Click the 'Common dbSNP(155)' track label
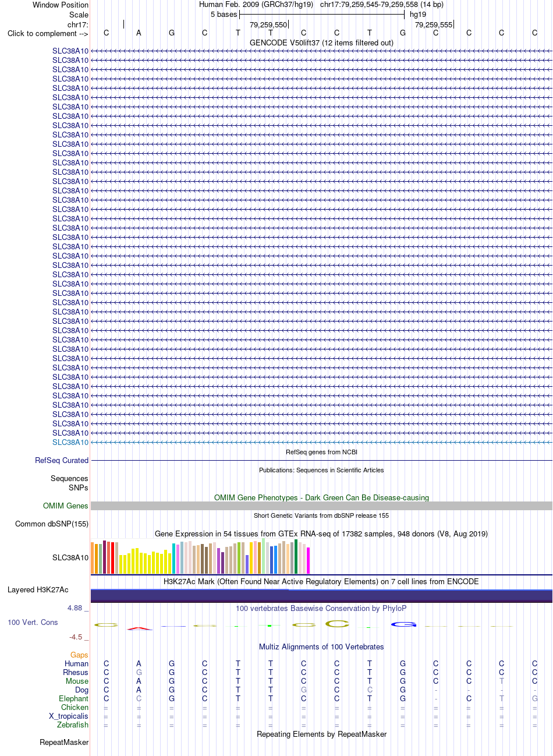The image size is (553, 756). 52,524
